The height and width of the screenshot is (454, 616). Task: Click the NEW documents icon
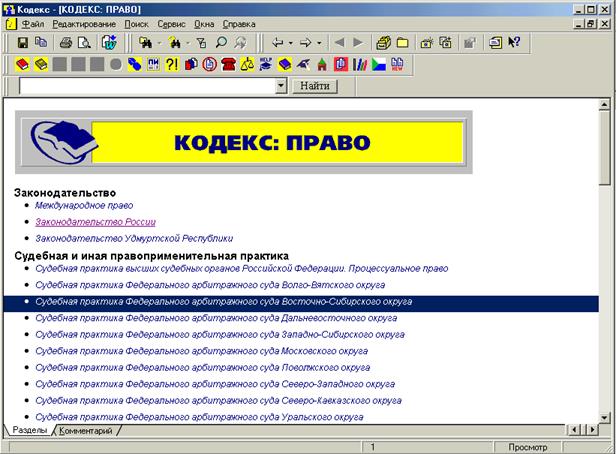click(x=397, y=64)
